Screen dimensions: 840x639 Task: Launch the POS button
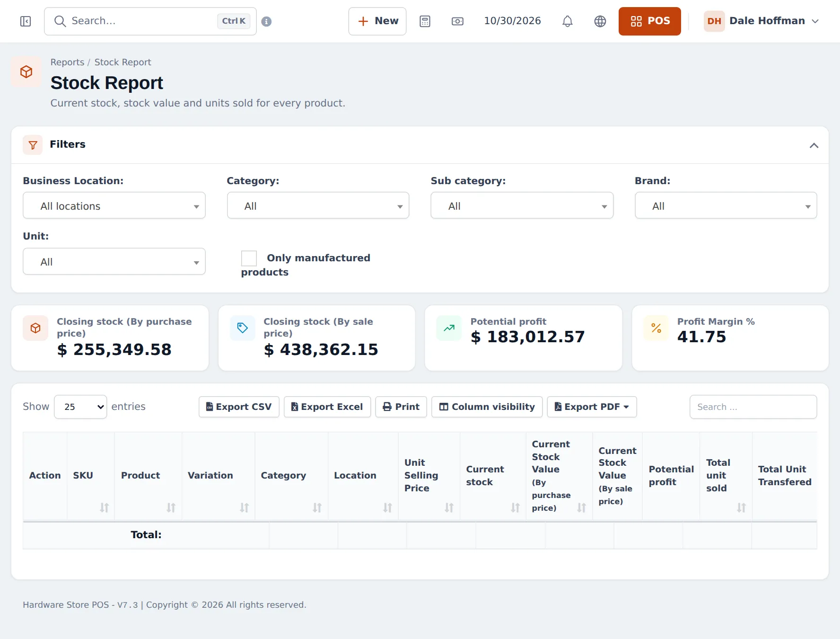tap(649, 21)
